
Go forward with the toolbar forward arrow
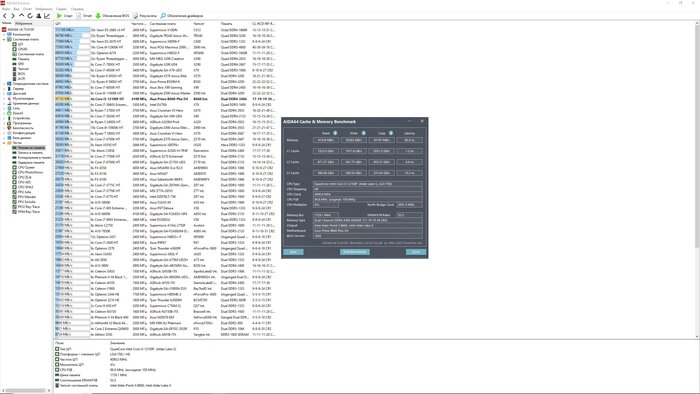[x=13, y=16]
